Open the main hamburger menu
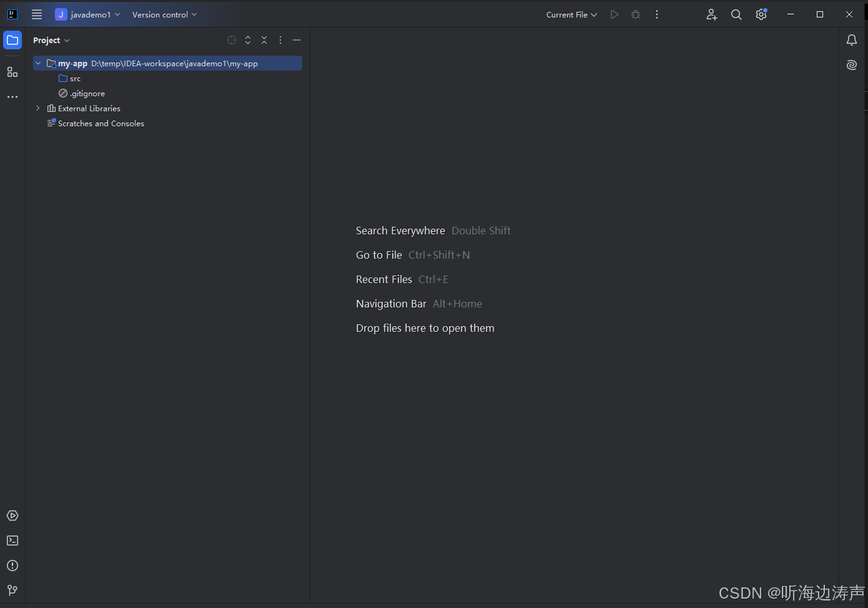Screen dimensions: 868x608 point(37,14)
